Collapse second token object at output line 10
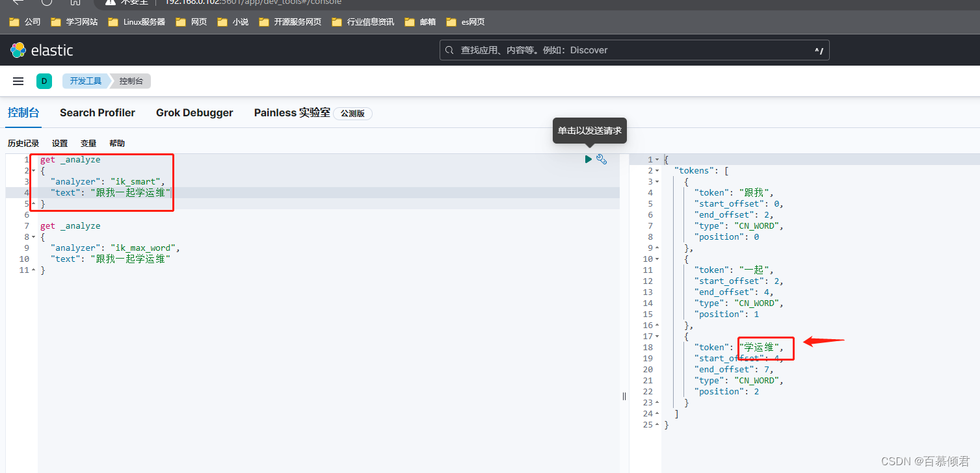The image size is (980, 473). coord(657,259)
